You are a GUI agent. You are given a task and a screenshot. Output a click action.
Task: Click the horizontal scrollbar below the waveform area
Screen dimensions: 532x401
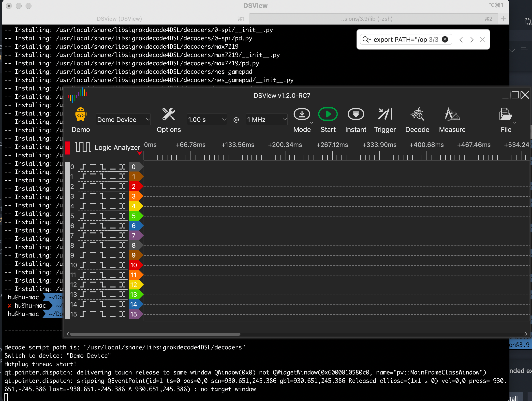click(155, 334)
